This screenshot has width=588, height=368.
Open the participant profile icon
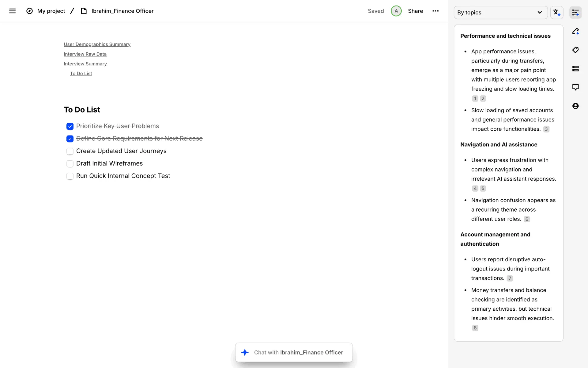pyautogui.click(x=575, y=106)
